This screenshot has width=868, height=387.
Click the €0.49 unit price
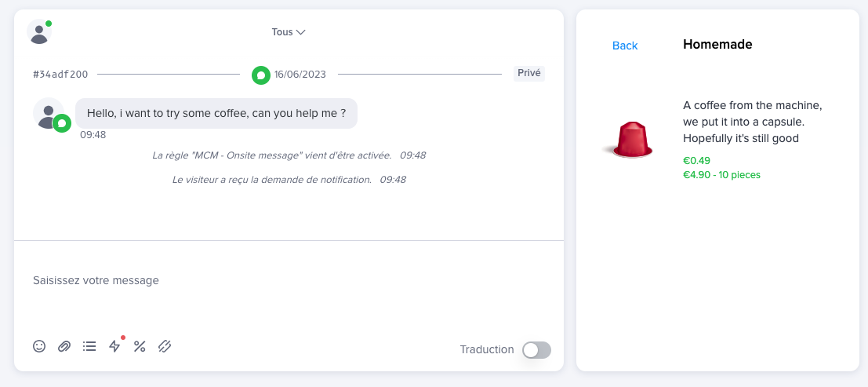point(696,161)
